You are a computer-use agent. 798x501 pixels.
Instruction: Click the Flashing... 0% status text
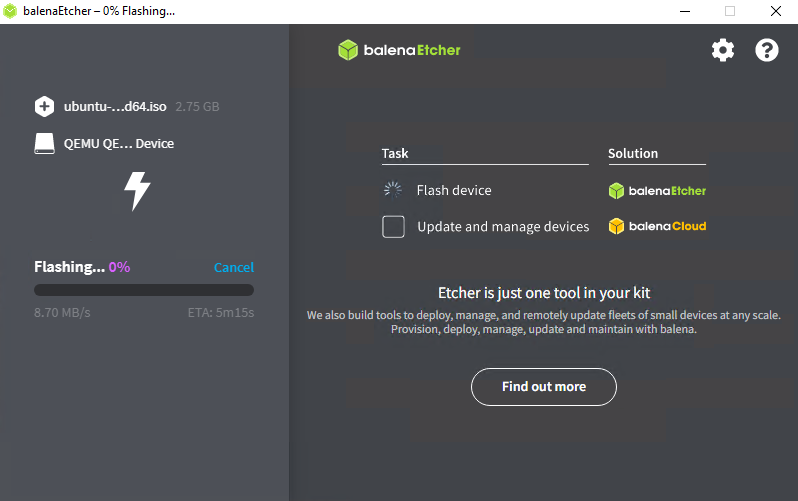[x=82, y=267]
